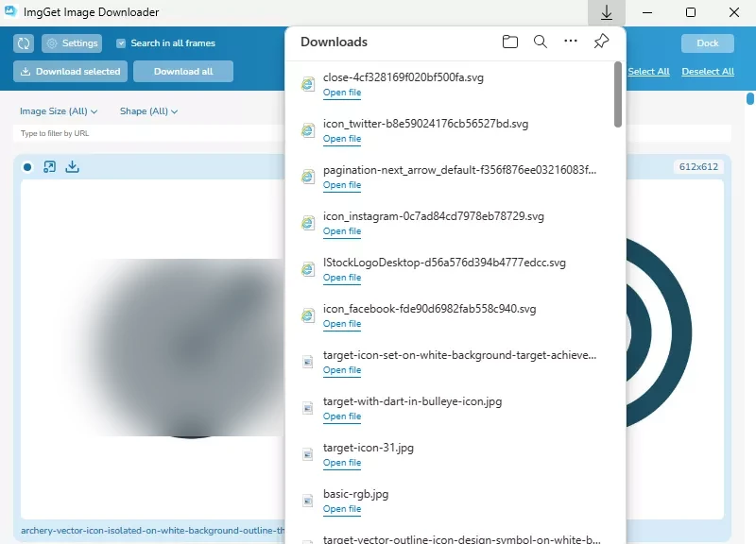Click Download all button

tap(183, 72)
